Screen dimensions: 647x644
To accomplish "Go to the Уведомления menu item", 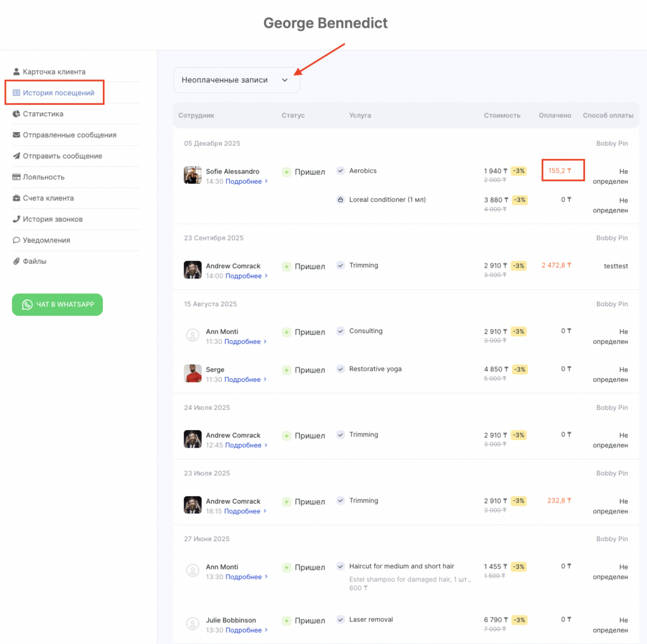I will 46,241.
